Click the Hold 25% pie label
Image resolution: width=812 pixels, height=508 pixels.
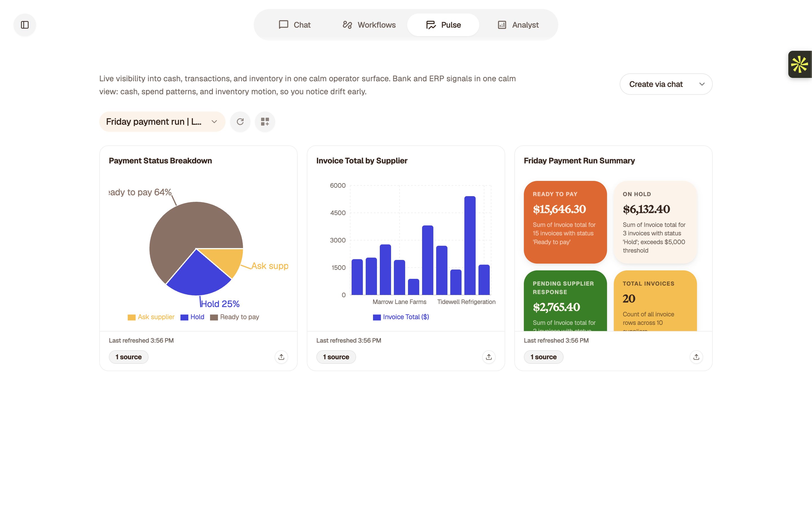click(220, 304)
